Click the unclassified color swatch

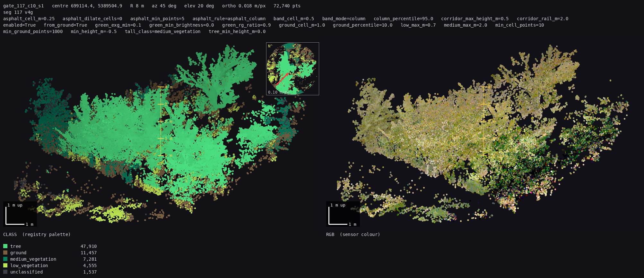pos(5,272)
